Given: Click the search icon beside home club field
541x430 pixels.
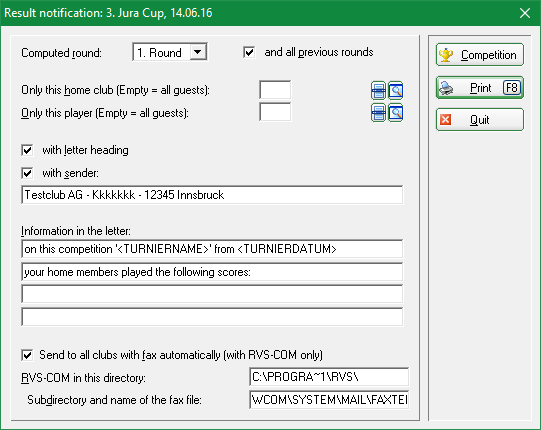Looking at the screenshot, I should point(396,90).
